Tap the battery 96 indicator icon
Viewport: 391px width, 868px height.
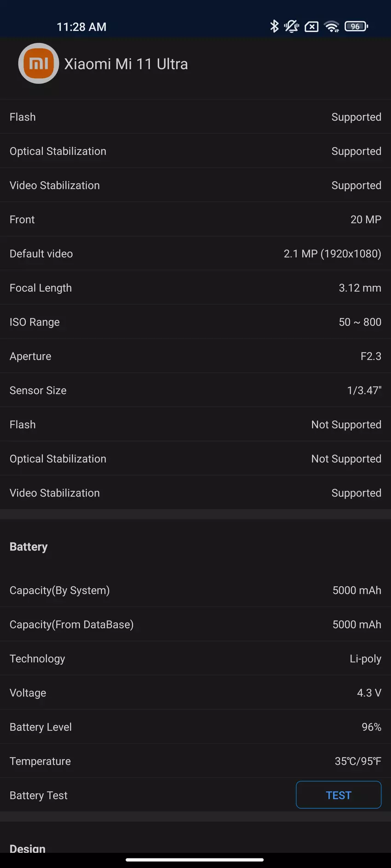coord(356,27)
